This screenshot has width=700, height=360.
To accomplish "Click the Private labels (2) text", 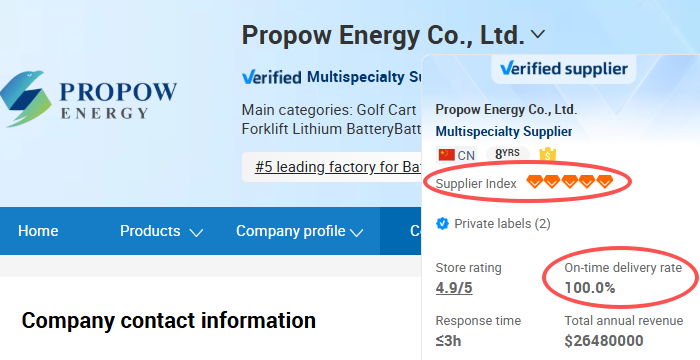I will point(502,223).
